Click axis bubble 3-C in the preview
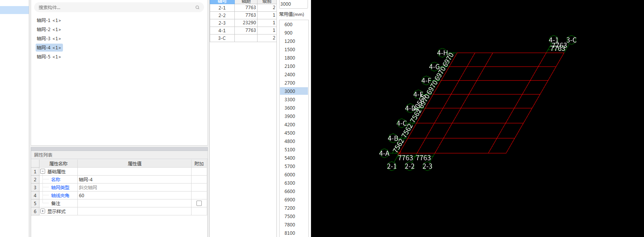Image resolution: width=644 pixels, height=237 pixels. click(x=572, y=40)
